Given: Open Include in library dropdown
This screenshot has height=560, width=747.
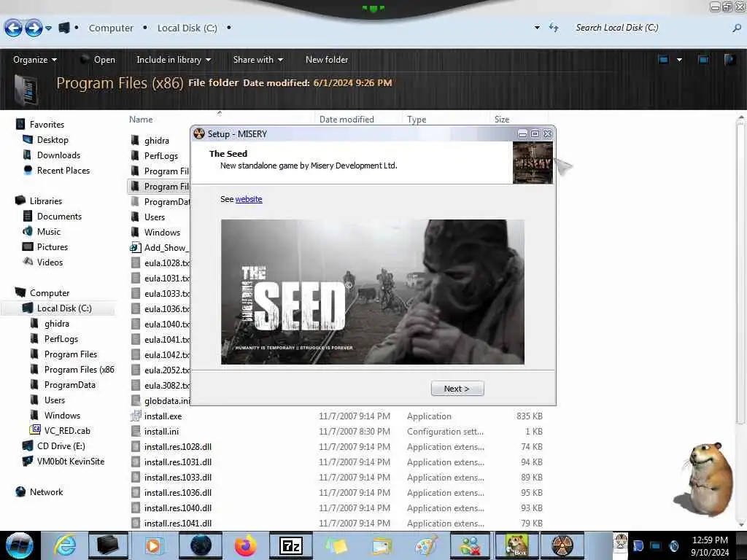Looking at the screenshot, I should coord(174,60).
